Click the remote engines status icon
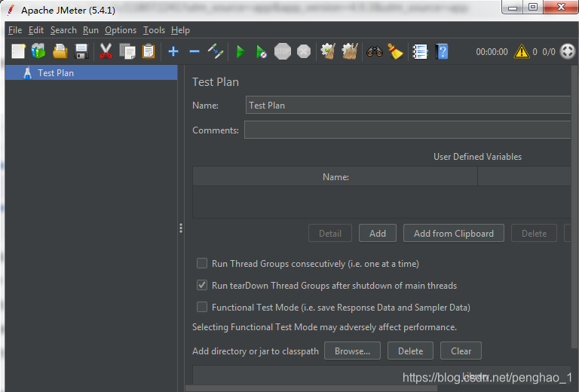The width and height of the screenshot is (579, 392). [568, 51]
